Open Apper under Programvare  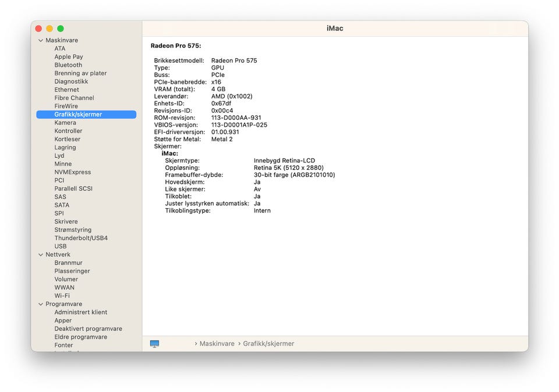[63, 320]
